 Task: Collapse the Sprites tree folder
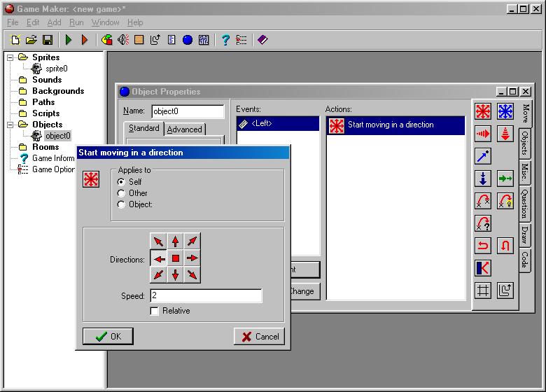[x=10, y=57]
